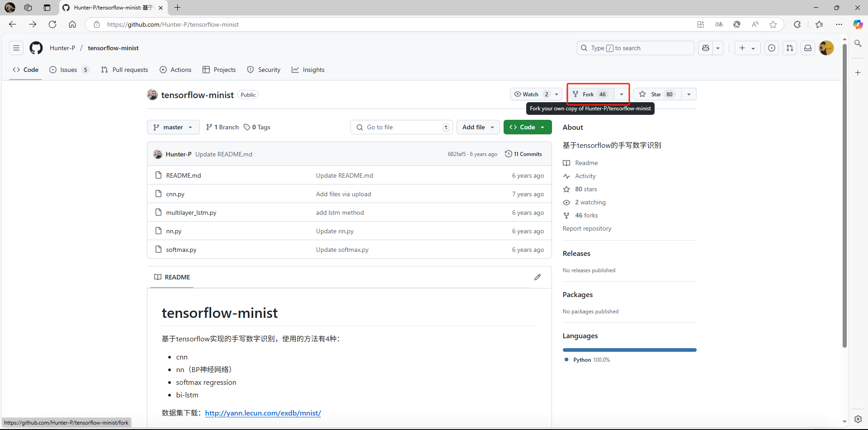Open the cnn.py file
Viewport: 868px width, 430px height.
click(x=175, y=194)
